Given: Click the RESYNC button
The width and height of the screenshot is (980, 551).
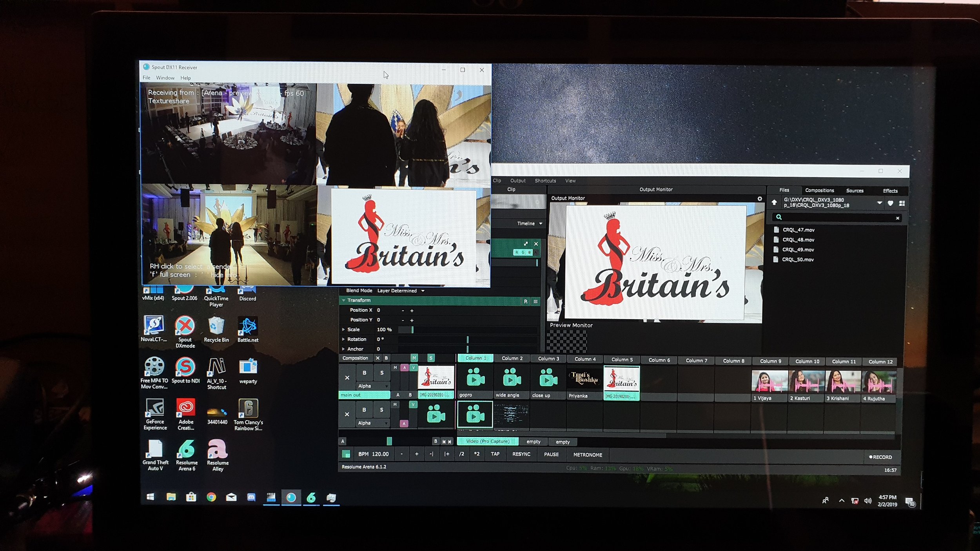Looking at the screenshot, I should point(521,454).
